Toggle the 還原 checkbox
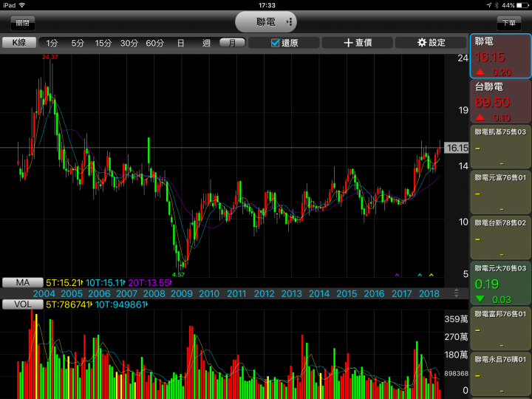Screen dimensions: 532x399 coord(275,43)
